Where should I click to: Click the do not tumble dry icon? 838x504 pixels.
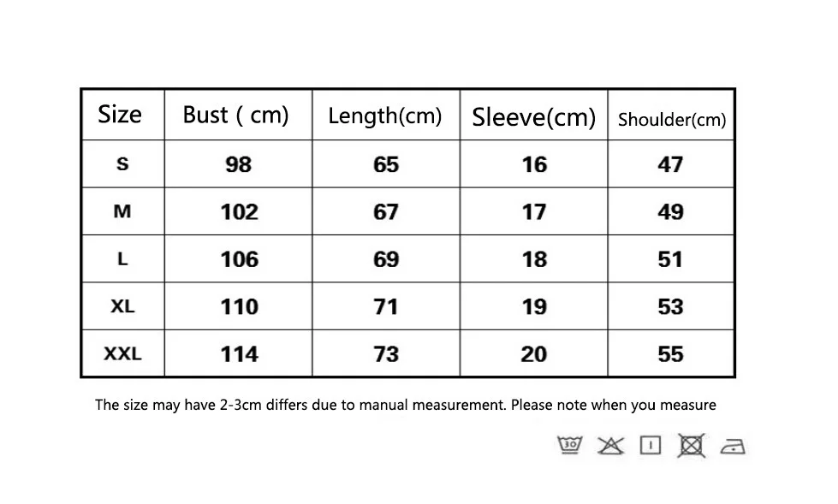pos(692,445)
